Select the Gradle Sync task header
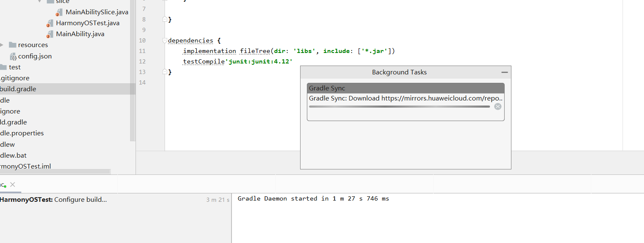 coord(405,88)
